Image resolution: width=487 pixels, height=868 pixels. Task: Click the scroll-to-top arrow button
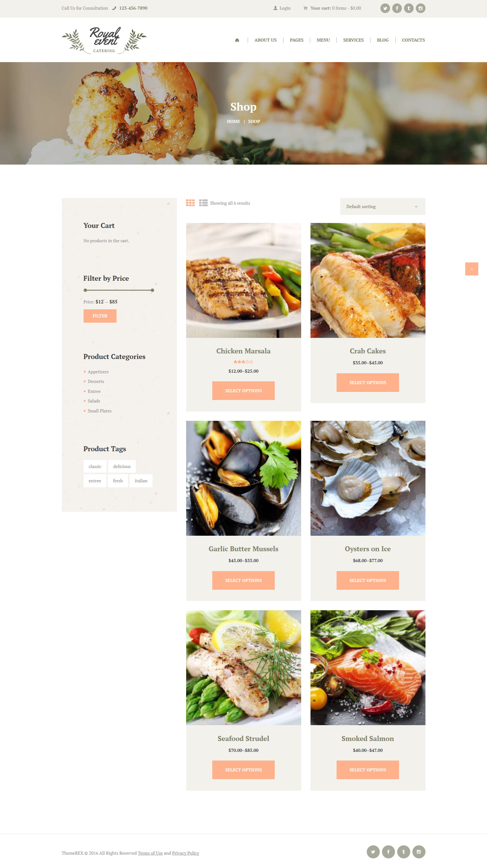471,269
